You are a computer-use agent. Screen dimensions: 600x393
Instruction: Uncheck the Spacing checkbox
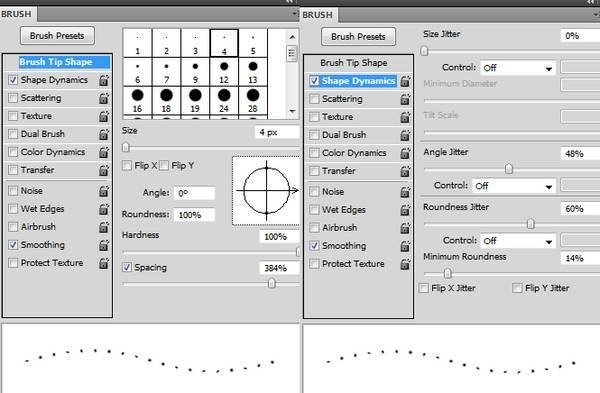click(127, 267)
